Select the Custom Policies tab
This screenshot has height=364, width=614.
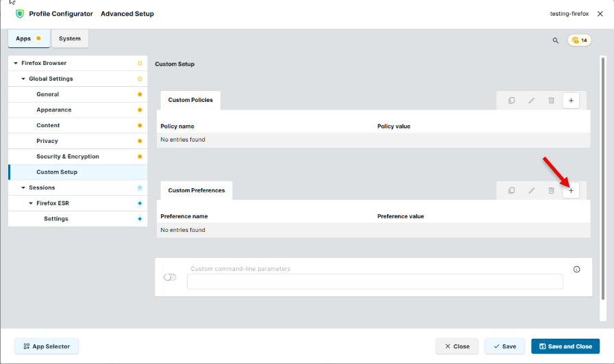(190, 100)
